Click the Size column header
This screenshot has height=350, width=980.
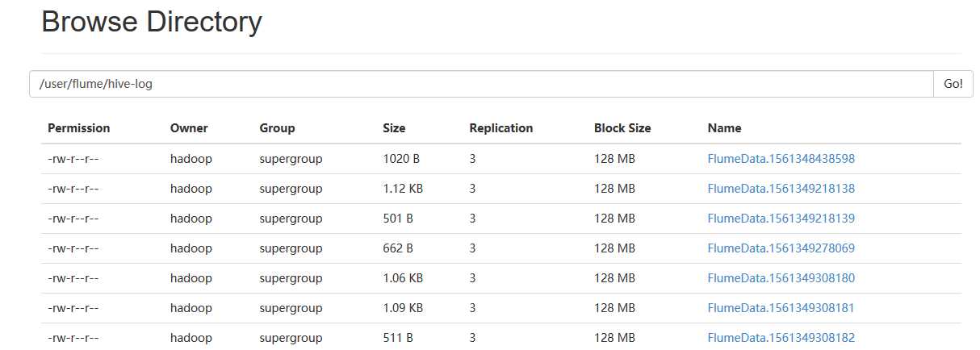[394, 128]
